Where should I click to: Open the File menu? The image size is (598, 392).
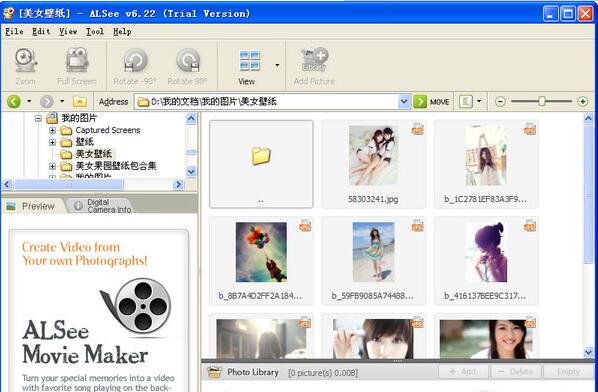(14, 32)
